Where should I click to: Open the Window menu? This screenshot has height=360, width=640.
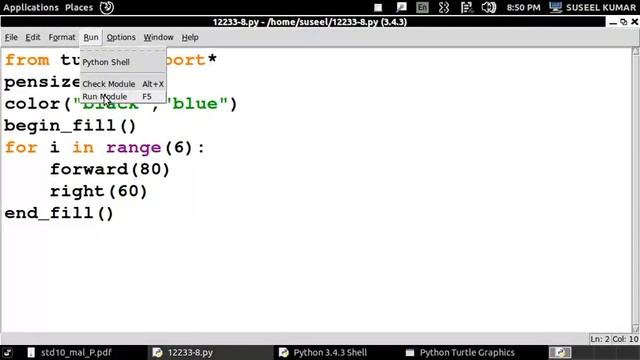[158, 37]
